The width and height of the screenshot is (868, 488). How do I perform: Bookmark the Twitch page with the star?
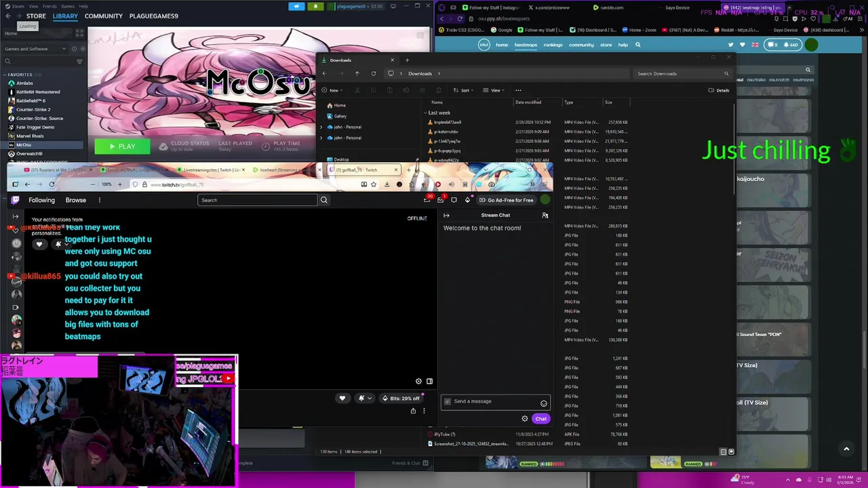point(374,184)
